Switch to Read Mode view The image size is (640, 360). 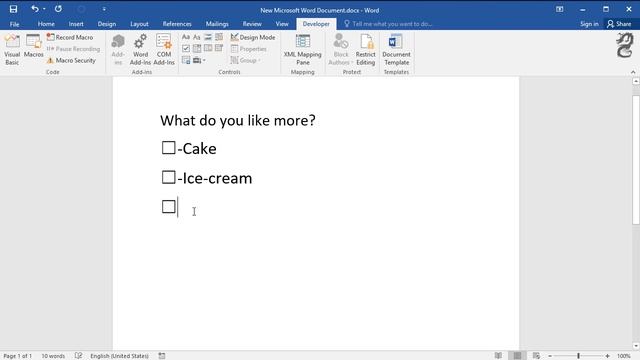pos(498,356)
